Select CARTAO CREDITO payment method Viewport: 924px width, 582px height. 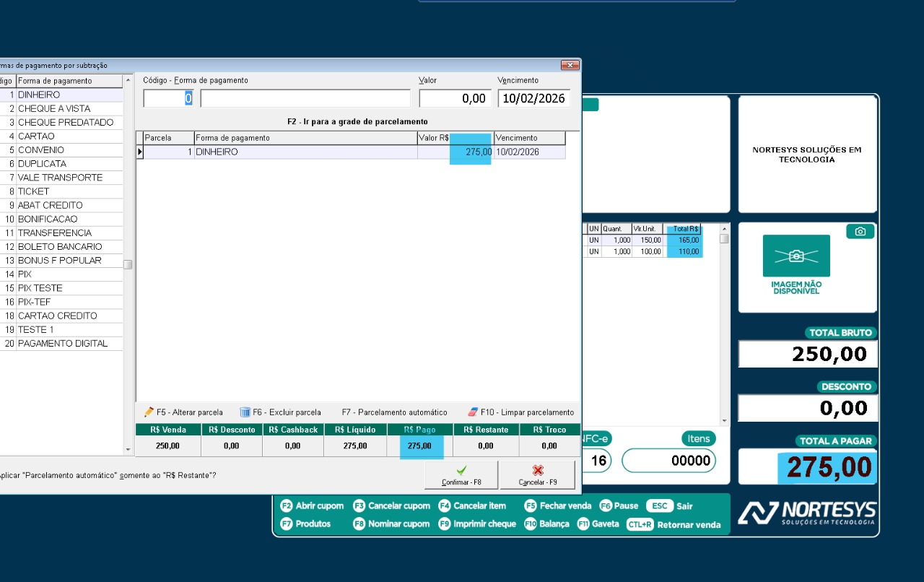[57, 316]
